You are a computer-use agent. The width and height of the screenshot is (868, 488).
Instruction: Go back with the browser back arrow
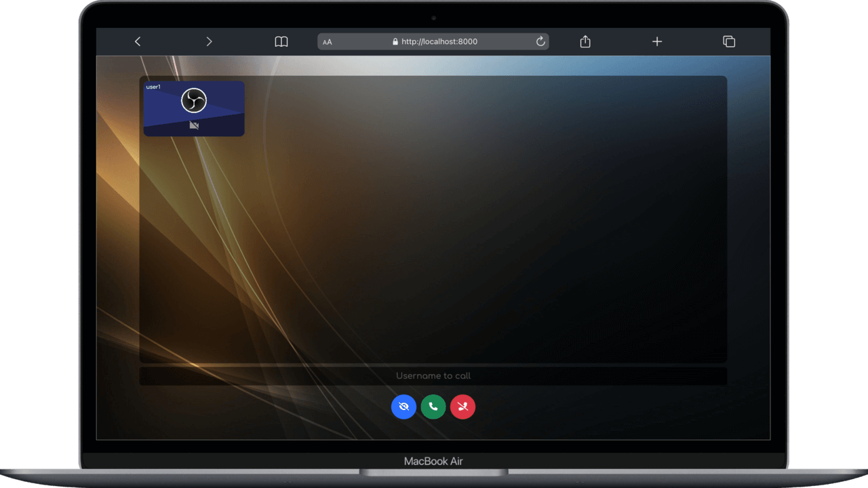(x=138, y=42)
